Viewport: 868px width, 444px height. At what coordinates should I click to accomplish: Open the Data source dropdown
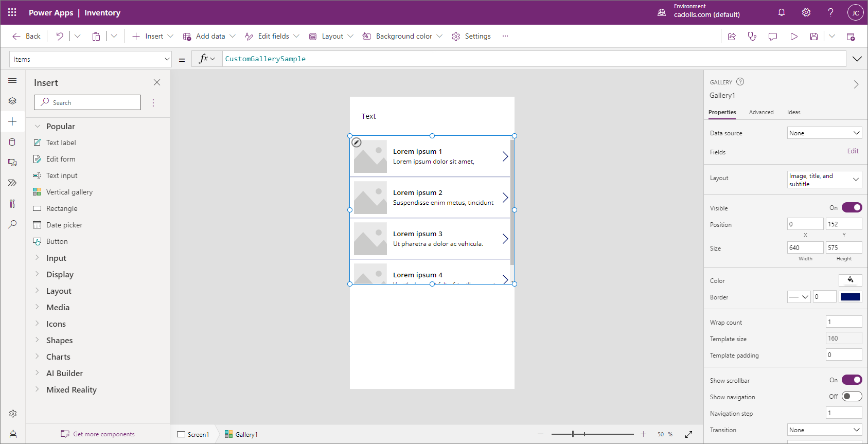[x=824, y=133]
